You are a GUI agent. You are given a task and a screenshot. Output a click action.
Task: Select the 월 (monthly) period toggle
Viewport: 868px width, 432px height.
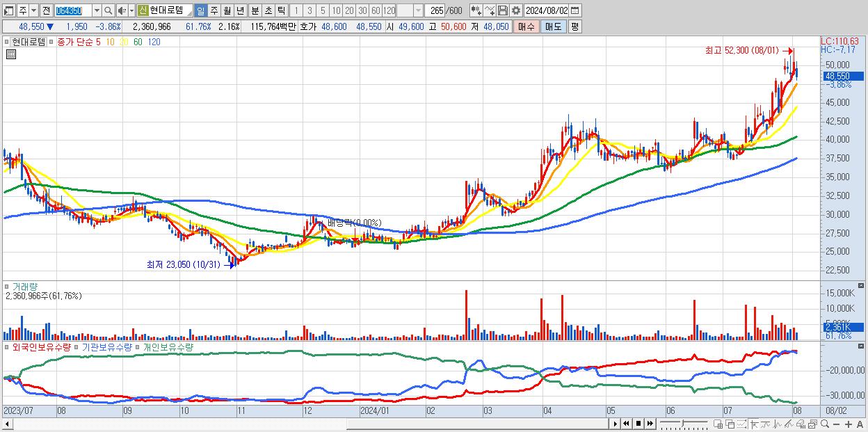[227, 10]
